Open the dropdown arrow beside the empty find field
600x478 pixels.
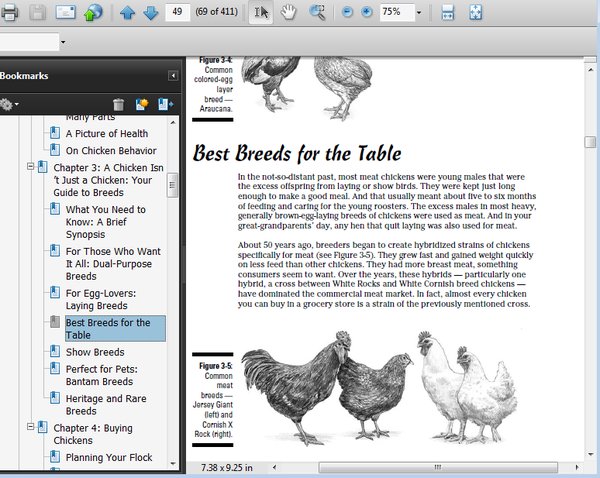coord(63,42)
